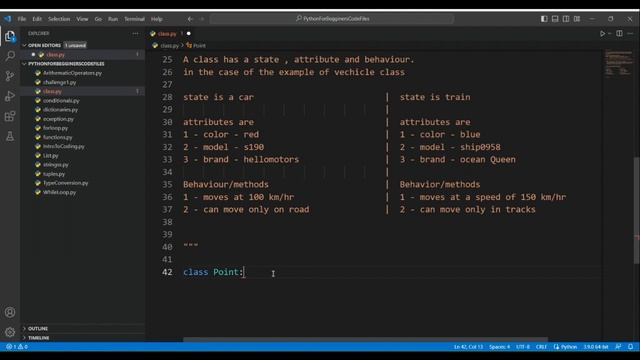
Task: Open challenge1.py in the file tree
Action: [60, 82]
